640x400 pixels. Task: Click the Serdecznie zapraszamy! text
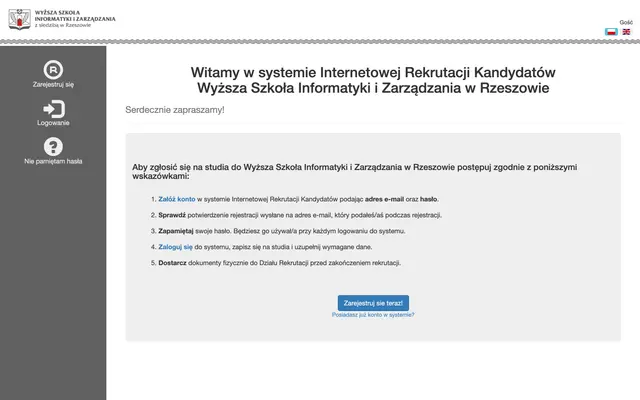tap(175, 110)
